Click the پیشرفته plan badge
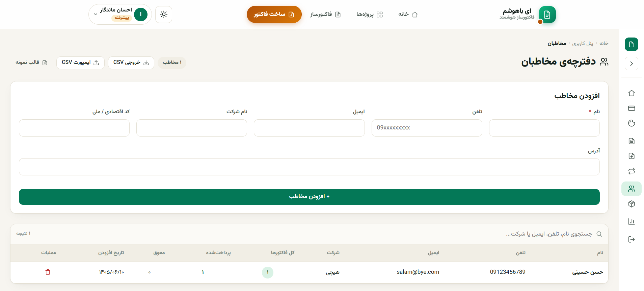Viewport: 644px width, 291px height. (122, 18)
